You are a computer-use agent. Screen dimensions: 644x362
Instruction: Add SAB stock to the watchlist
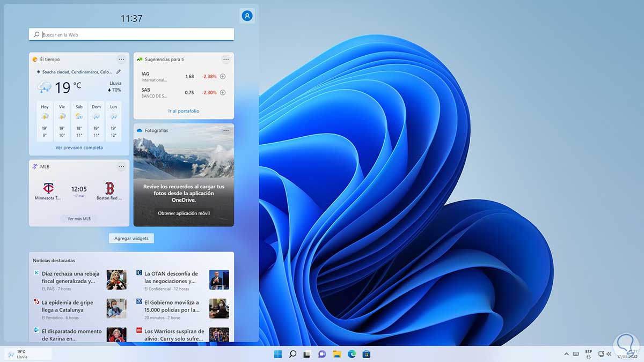point(223,93)
